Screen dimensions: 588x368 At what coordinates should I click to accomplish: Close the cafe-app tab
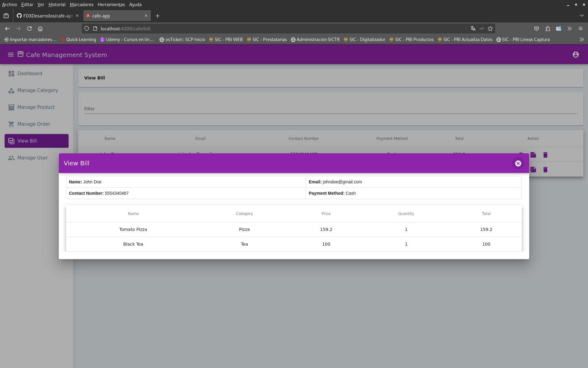146,16
